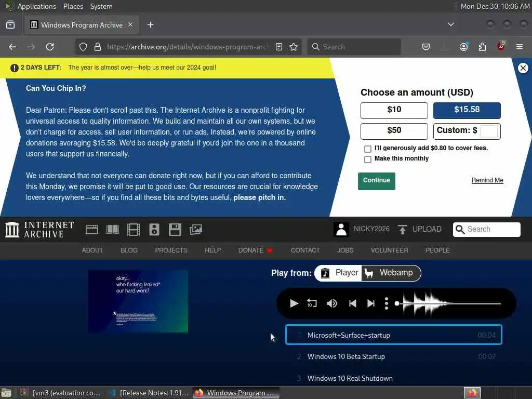Rewind audio by 10 seconds
Image resolution: width=532 pixels, height=399 pixels.
pos(312,303)
